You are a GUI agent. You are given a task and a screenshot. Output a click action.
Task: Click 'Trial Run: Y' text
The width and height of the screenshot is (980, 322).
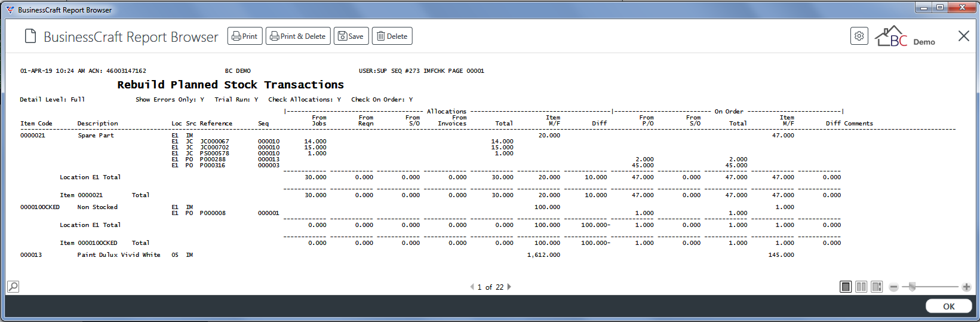[x=236, y=100]
